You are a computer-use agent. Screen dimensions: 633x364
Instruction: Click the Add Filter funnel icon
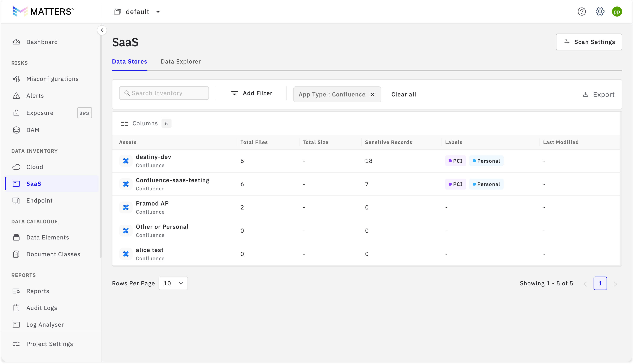click(234, 93)
